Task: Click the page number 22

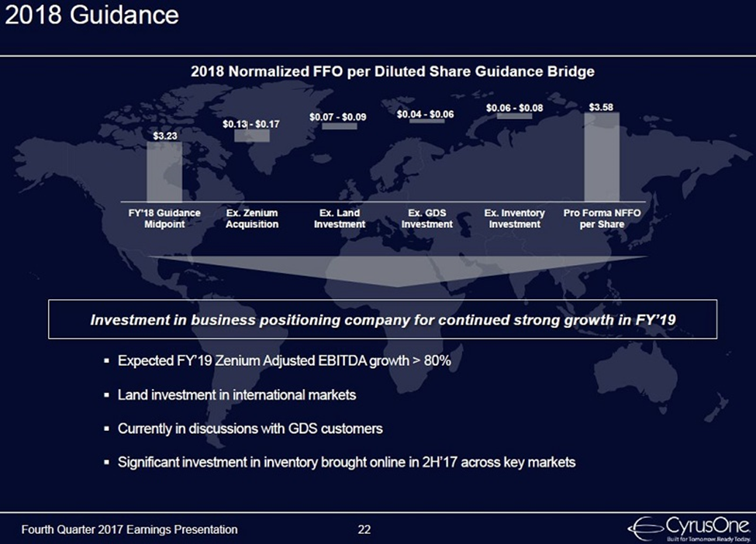Action: click(x=366, y=530)
